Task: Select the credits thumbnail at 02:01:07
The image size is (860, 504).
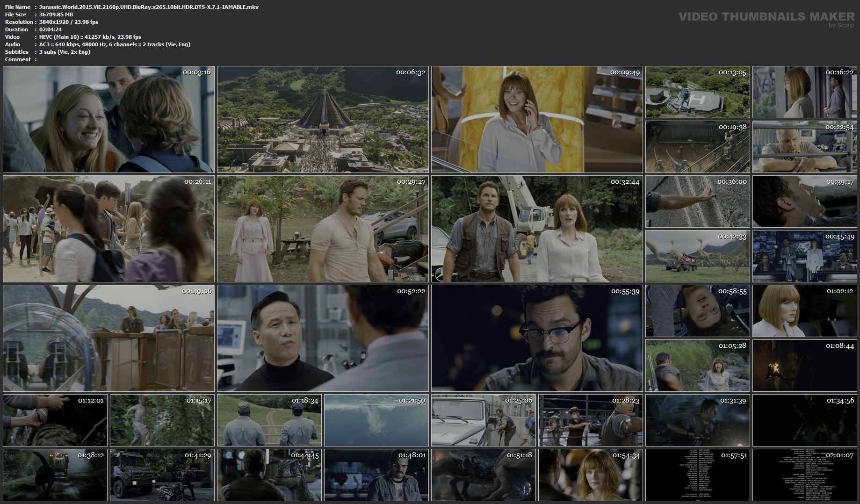Action: [x=805, y=475]
